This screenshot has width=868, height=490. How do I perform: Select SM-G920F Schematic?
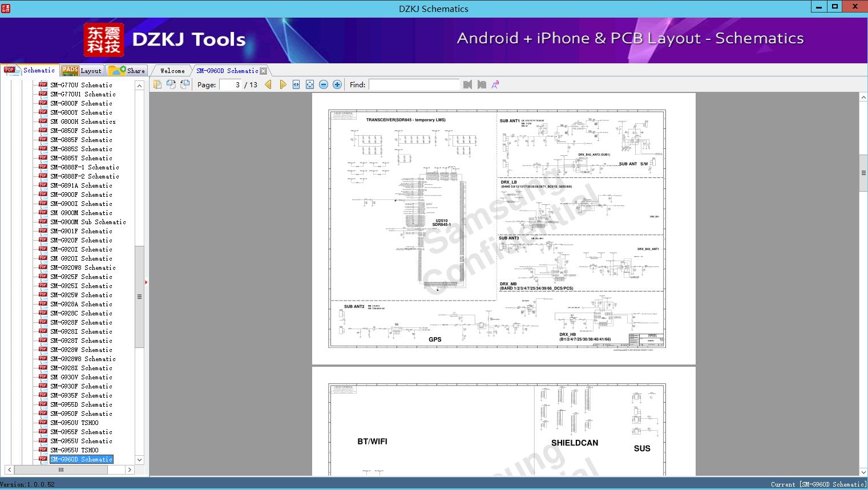pos(81,240)
